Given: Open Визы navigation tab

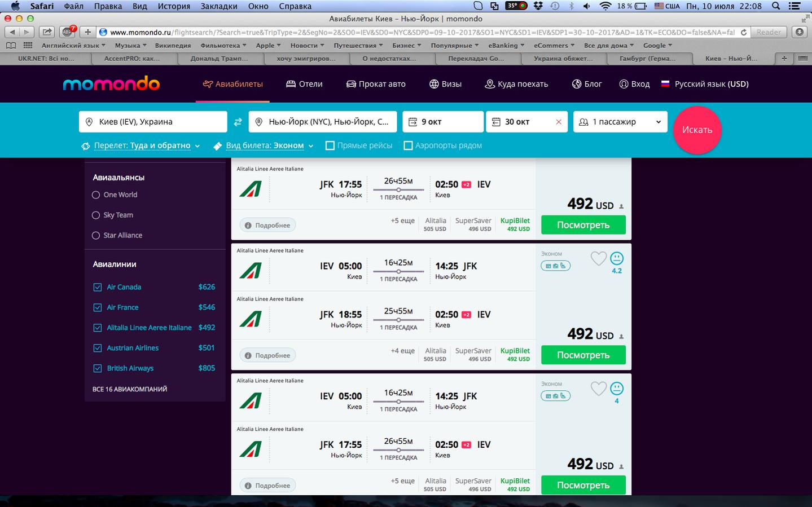Looking at the screenshot, I should coord(445,84).
